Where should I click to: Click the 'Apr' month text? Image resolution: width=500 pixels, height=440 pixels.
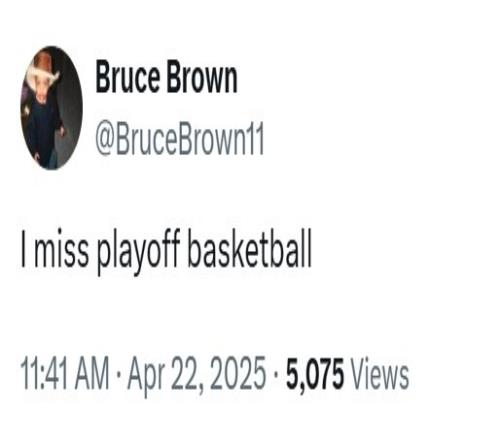pos(147,376)
